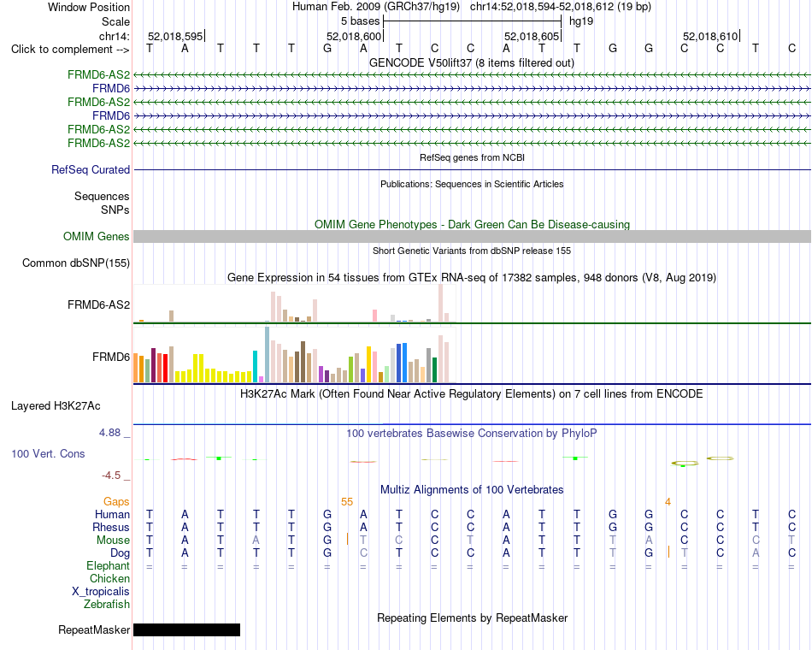Click the maroon bar in FRMD6 expression chart
The image size is (812, 650).
click(x=153, y=365)
